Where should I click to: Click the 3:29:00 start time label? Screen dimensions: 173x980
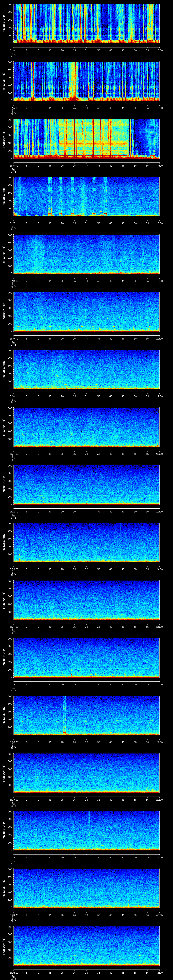14,915
